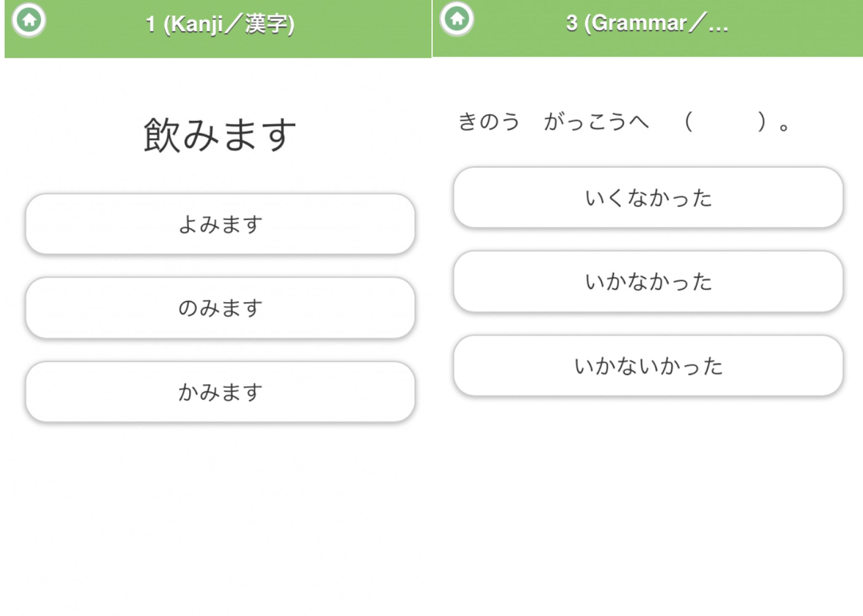This screenshot has height=616, width=863.
Task: Tap the home icon on the Grammar screen
Action: tap(457, 19)
